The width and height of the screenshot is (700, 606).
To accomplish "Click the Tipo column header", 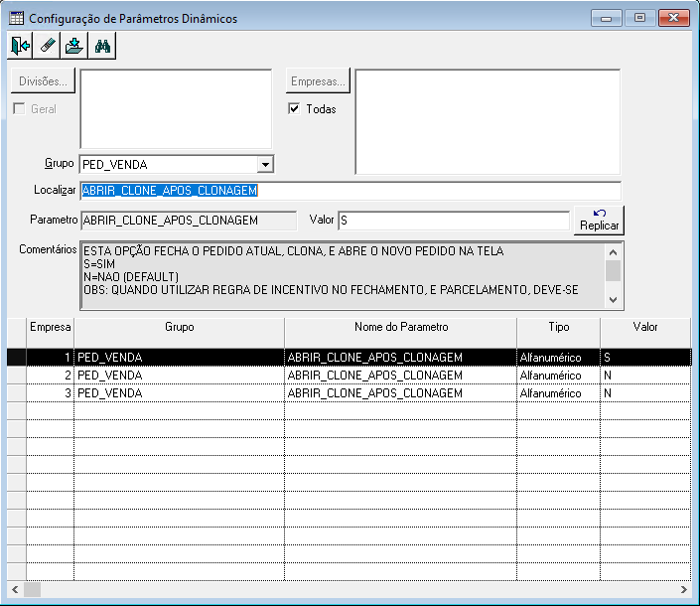I will click(x=558, y=332).
